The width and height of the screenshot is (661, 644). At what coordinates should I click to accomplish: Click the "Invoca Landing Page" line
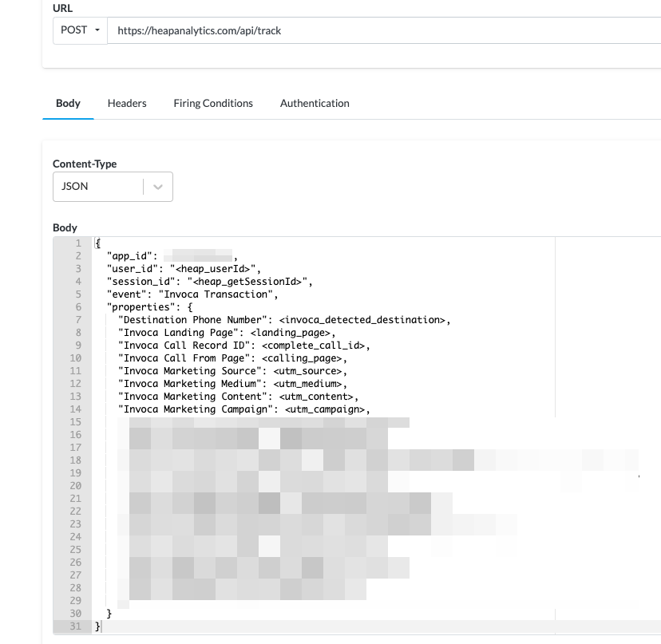[x=227, y=333]
